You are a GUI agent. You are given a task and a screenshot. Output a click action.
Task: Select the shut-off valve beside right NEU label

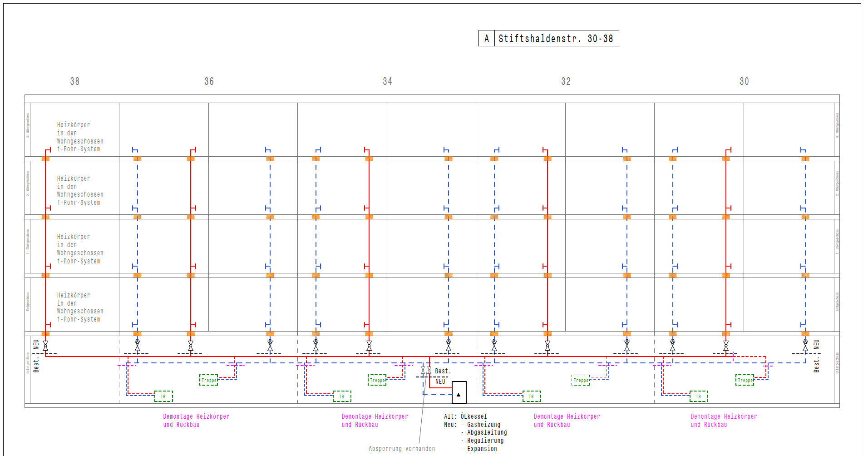[805, 346]
